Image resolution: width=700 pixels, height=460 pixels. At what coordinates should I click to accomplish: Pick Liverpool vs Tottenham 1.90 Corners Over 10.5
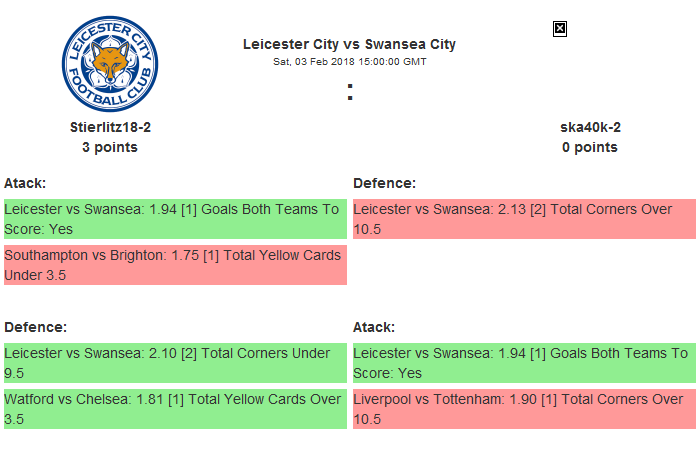tap(523, 409)
